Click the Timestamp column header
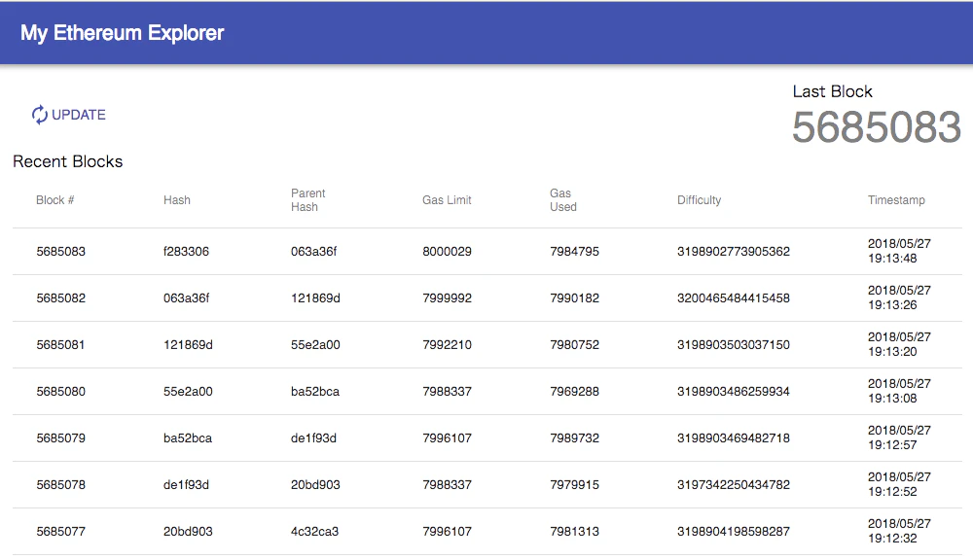The height and width of the screenshot is (560, 973). (896, 199)
